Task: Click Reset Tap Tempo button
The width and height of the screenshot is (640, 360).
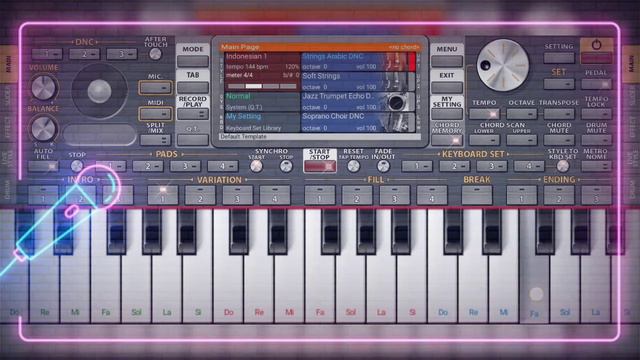Action: tap(353, 166)
